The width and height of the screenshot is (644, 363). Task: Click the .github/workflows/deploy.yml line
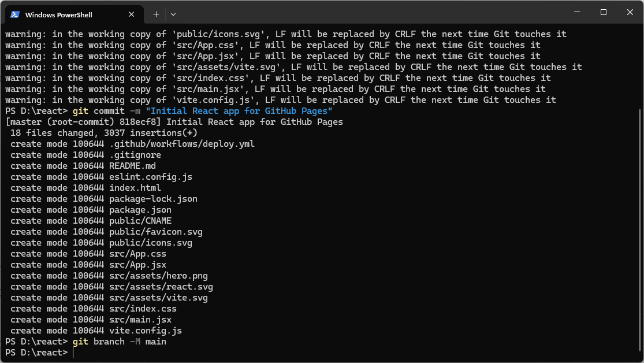coord(133,144)
